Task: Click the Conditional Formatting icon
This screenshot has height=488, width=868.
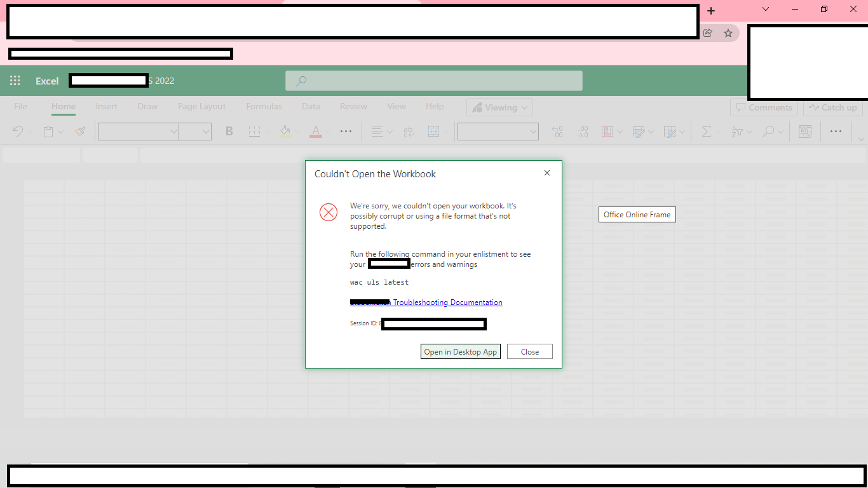Action: pos(607,132)
